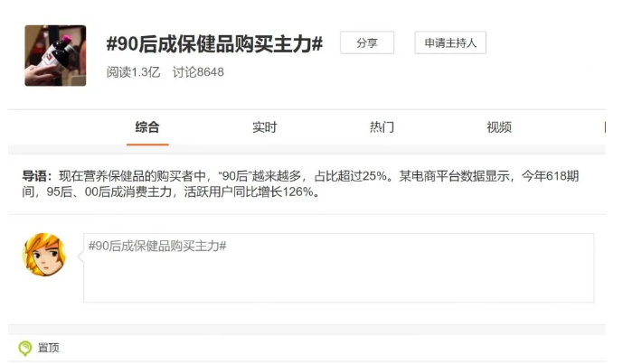
Task: Open the 热门 tab
Action: (382, 127)
